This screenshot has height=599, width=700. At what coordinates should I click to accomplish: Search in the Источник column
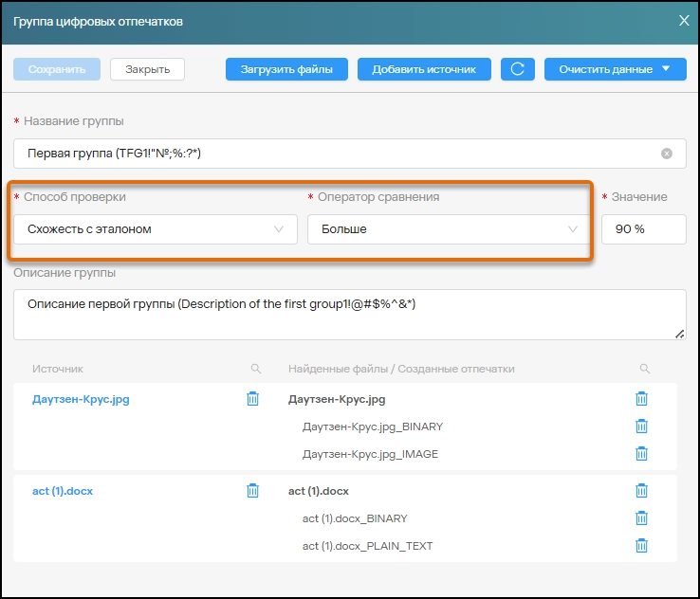pyautogui.click(x=255, y=369)
